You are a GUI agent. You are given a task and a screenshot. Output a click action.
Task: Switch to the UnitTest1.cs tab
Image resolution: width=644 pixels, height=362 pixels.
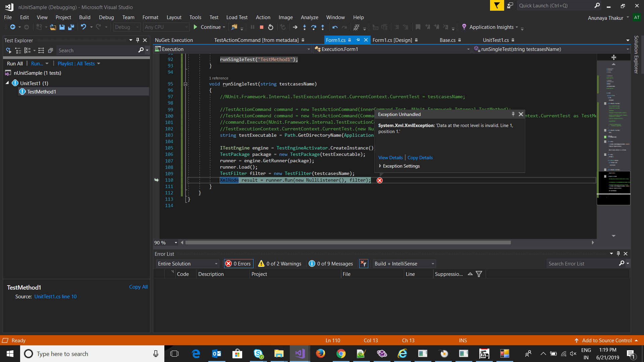[x=496, y=40]
